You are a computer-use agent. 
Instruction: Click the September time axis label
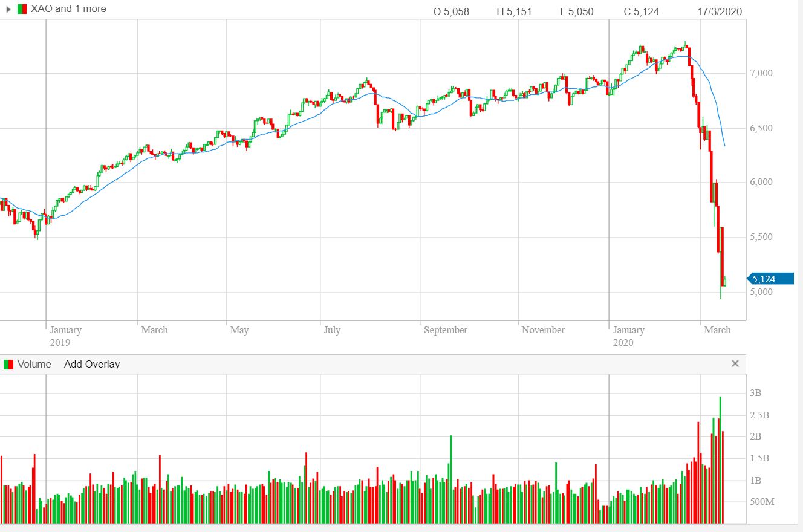446,330
